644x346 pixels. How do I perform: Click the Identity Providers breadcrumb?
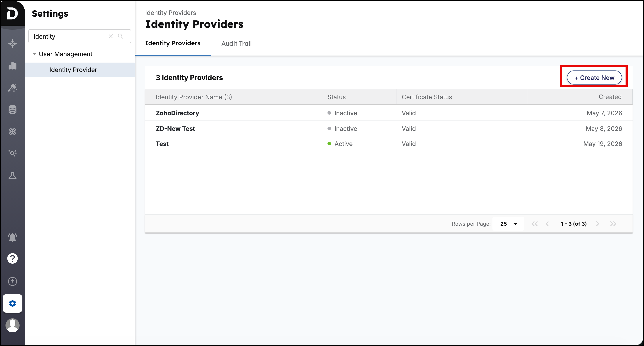(x=170, y=13)
